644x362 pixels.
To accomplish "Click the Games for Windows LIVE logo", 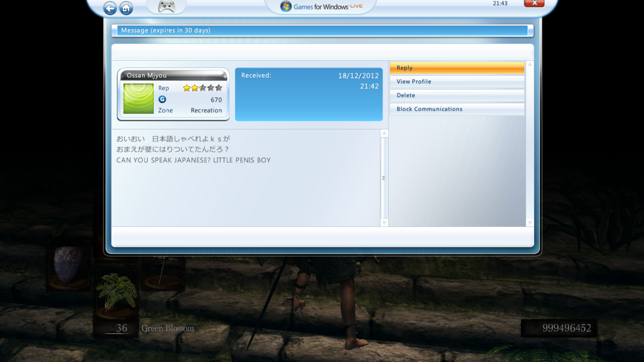I will [x=322, y=7].
